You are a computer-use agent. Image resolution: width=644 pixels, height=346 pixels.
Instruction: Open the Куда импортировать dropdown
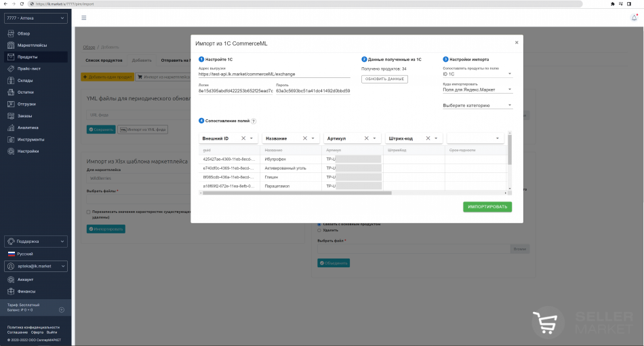(x=477, y=90)
